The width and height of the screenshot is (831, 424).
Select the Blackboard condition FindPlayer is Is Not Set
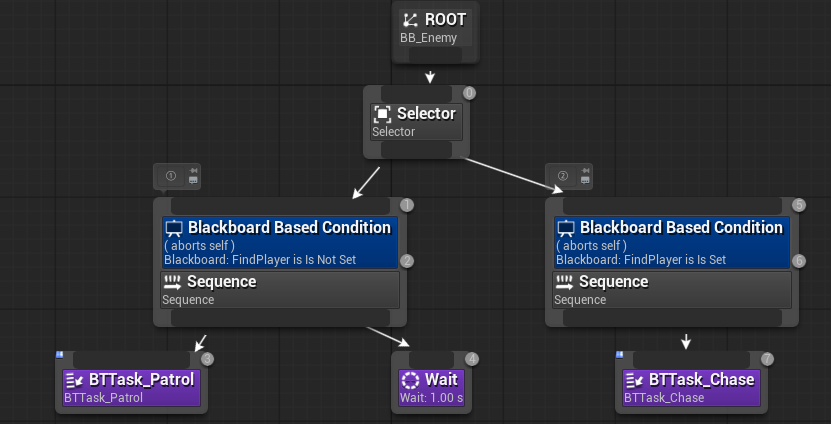click(280, 243)
